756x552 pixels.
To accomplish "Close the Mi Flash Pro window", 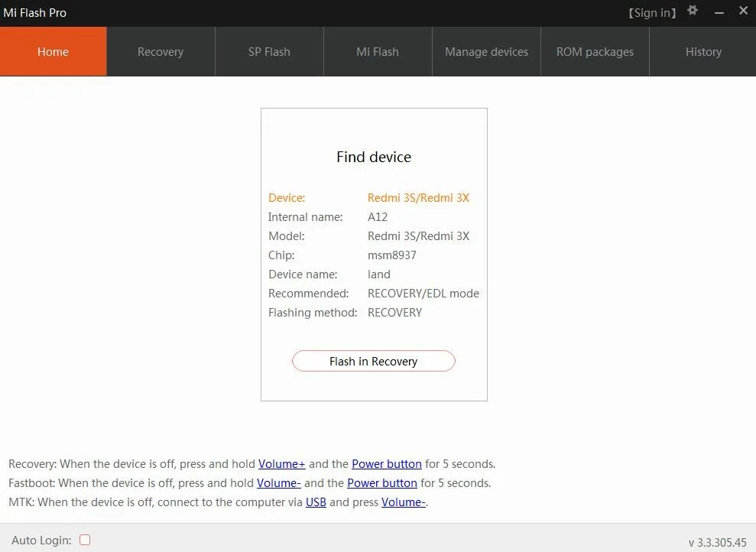I will [x=744, y=10].
